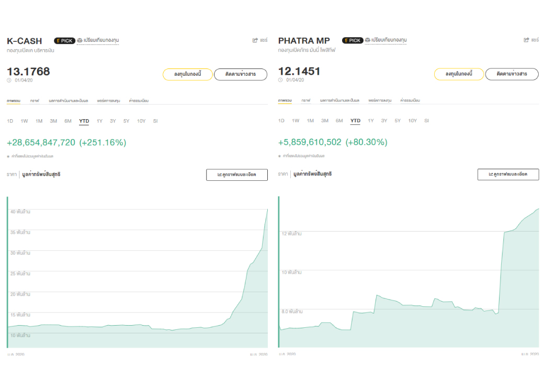Click the PICK badge next to K-CASH
The image size is (544, 392).
pos(64,40)
